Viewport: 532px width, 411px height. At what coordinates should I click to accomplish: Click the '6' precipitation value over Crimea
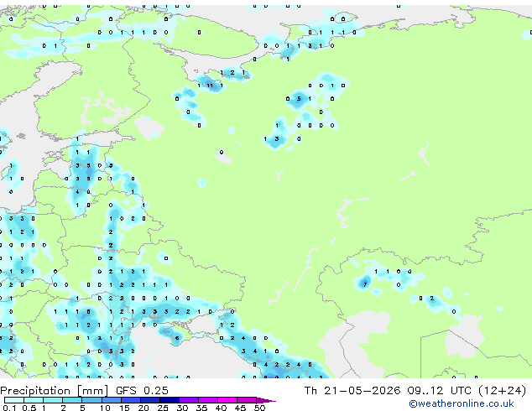click(177, 338)
